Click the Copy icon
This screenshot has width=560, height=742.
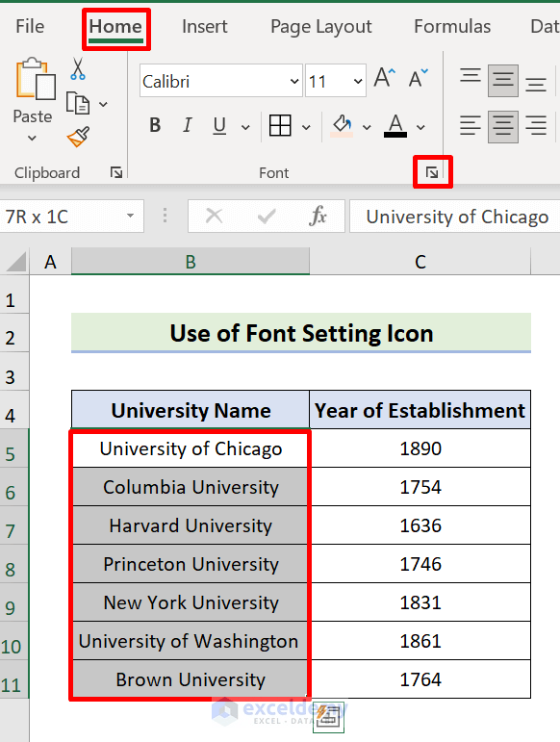[x=78, y=104]
